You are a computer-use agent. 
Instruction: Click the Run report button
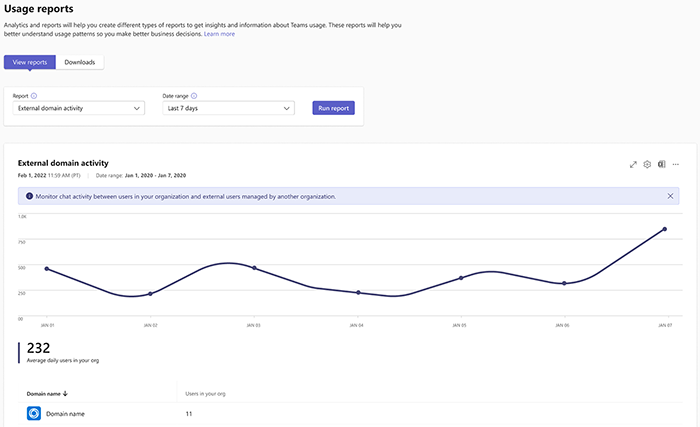(333, 108)
